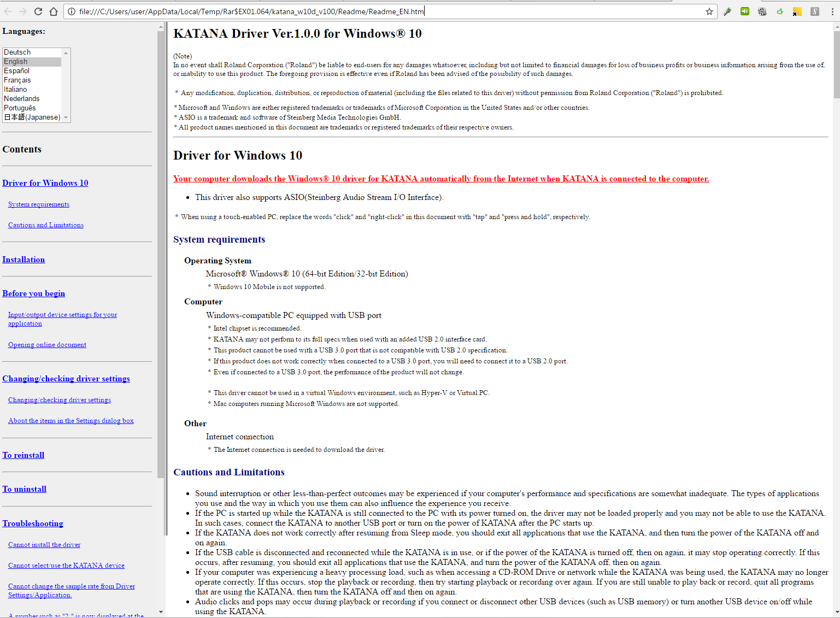Open the Opening online document link
840x618 pixels.
pyautogui.click(x=47, y=345)
